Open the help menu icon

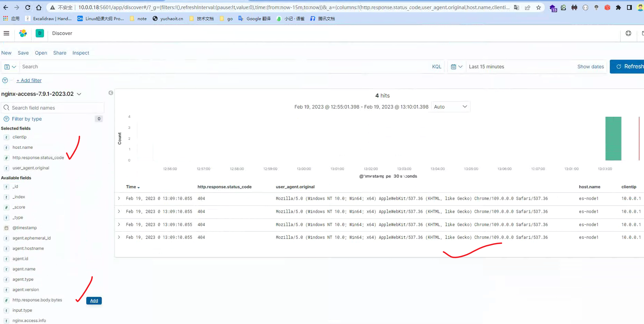pos(628,33)
